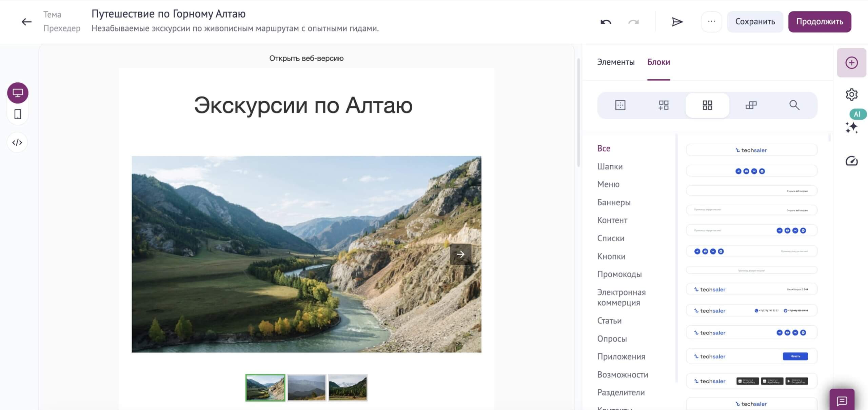Image resolution: width=868 pixels, height=410 pixels.
Task: Select the Кнопки category
Action: pyautogui.click(x=611, y=256)
